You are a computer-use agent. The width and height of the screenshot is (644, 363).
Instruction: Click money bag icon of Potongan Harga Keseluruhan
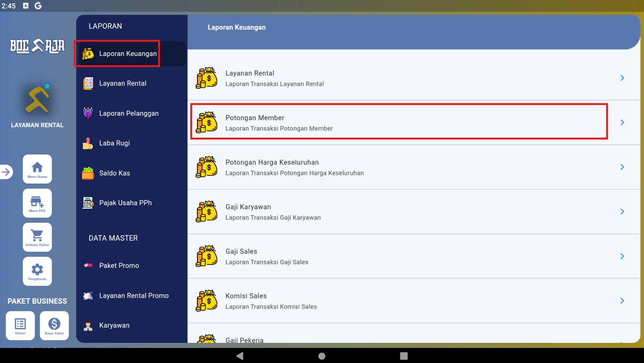[x=206, y=167]
